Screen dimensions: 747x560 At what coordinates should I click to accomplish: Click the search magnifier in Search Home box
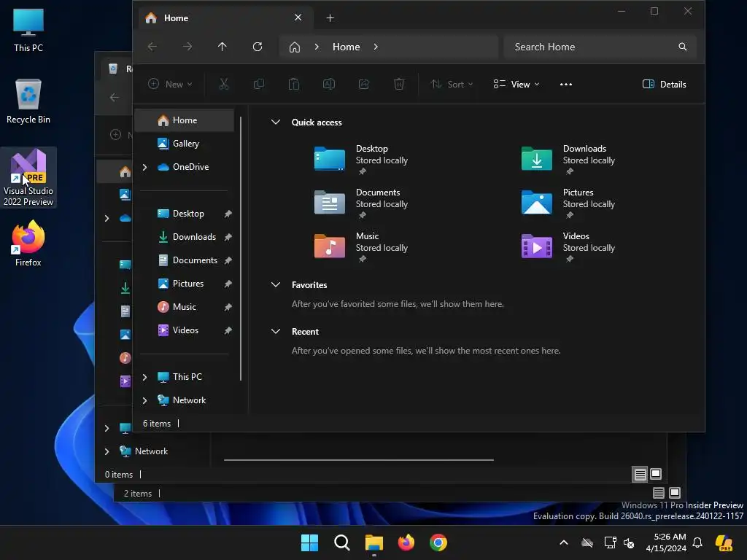point(683,47)
